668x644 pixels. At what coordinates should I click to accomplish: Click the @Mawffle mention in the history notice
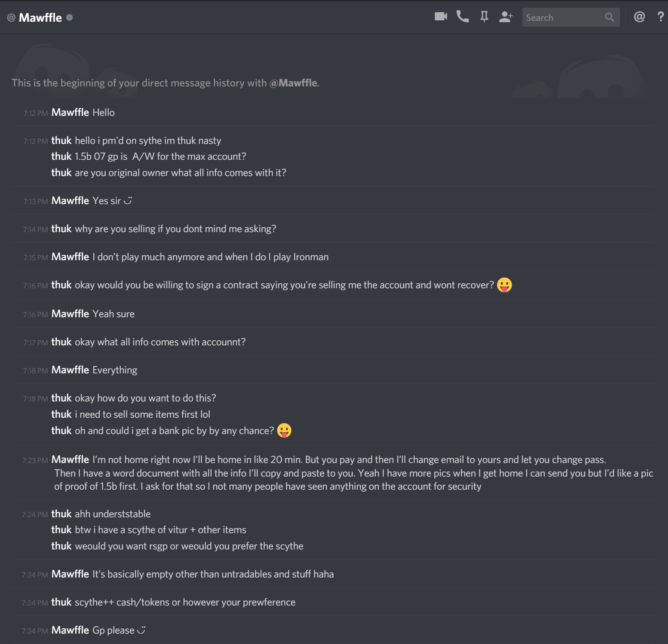(294, 83)
